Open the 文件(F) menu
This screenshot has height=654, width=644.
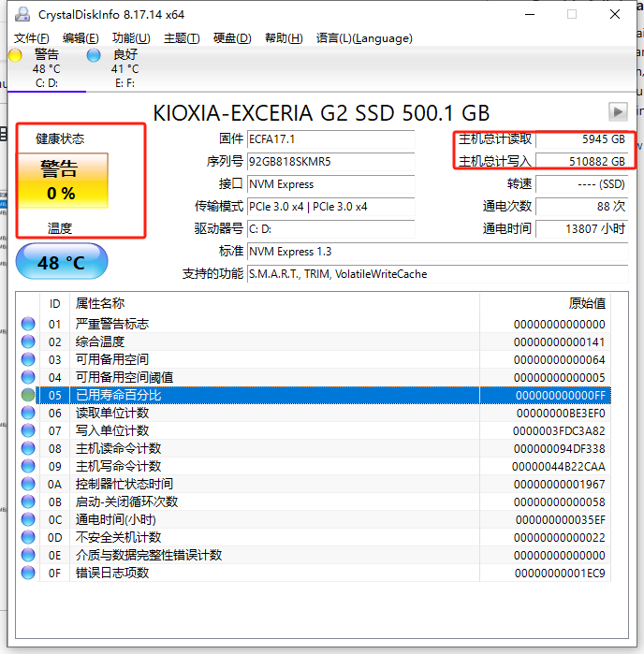click(32, 38)
